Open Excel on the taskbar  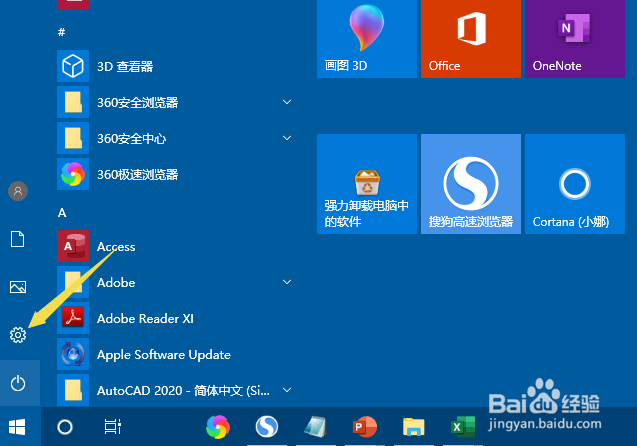tap(463, 427)
